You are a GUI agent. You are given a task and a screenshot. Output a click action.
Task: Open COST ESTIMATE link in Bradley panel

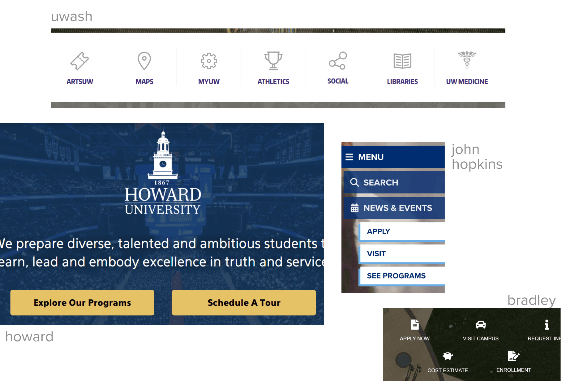click(x=448, y=370)
